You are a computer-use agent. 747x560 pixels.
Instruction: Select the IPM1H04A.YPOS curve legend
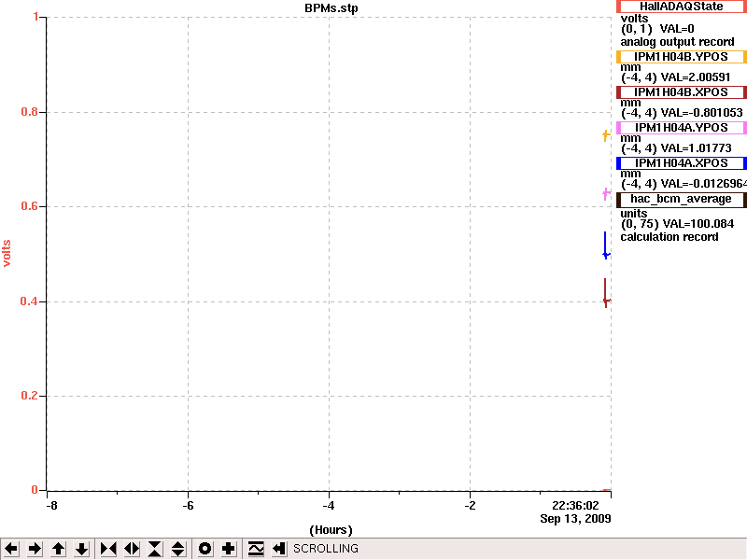[682, 128]
